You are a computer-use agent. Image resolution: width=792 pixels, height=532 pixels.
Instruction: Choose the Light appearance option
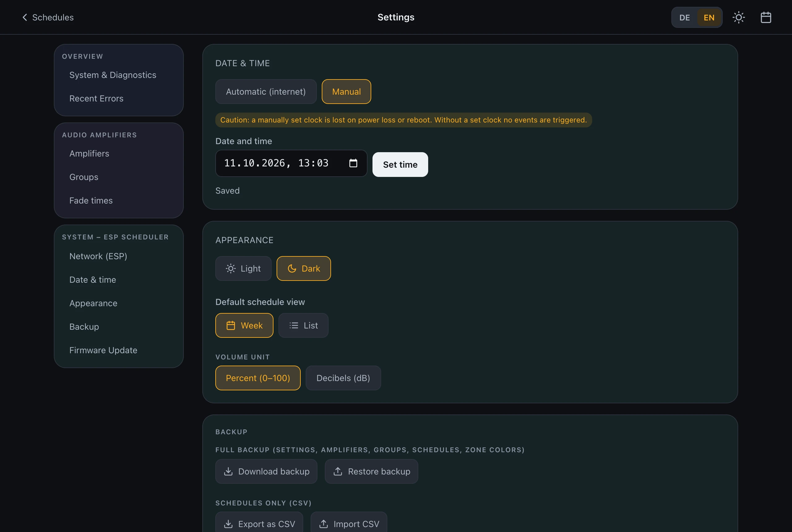click(x=243, y=268)
